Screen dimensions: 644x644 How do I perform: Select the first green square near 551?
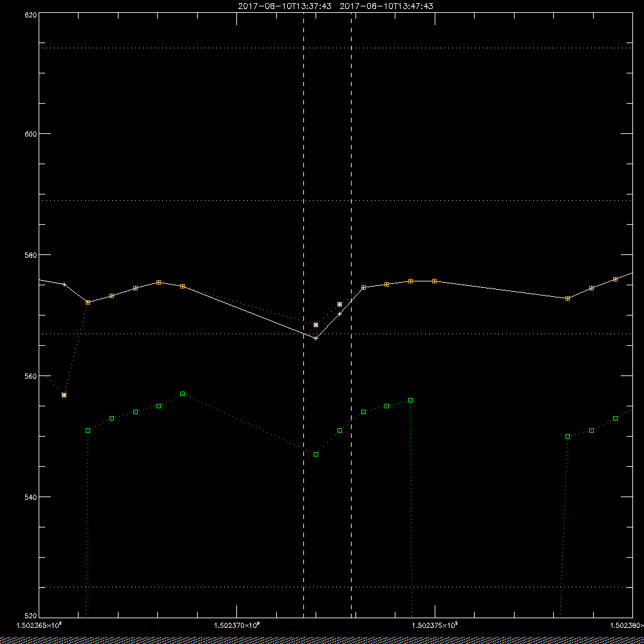[88, 430]
